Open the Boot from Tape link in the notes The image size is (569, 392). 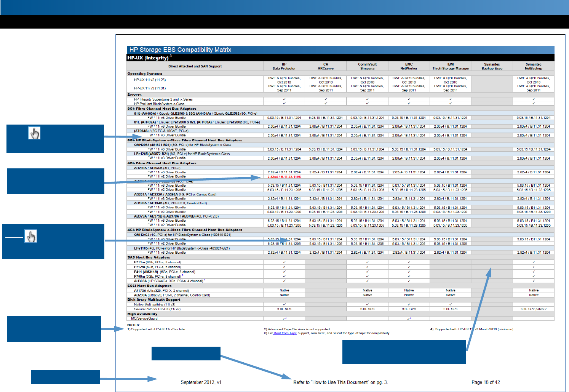point(285,333)
